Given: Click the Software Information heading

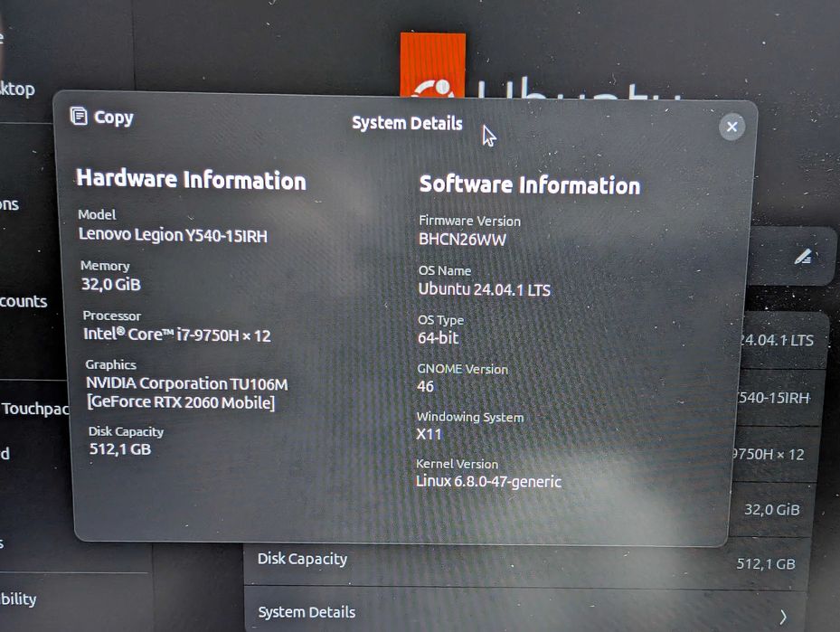Looking at the screenshot, I should [x=530, y=184].
